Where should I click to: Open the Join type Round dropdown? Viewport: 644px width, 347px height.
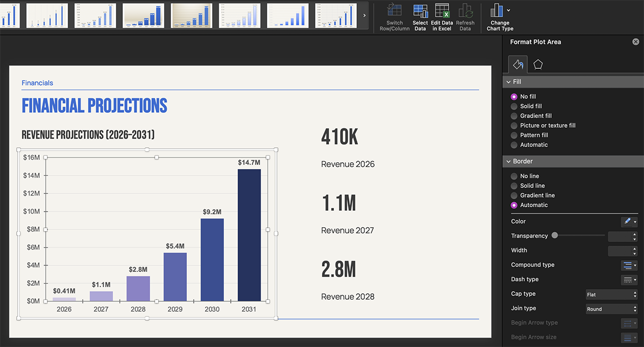coord(611,309)
